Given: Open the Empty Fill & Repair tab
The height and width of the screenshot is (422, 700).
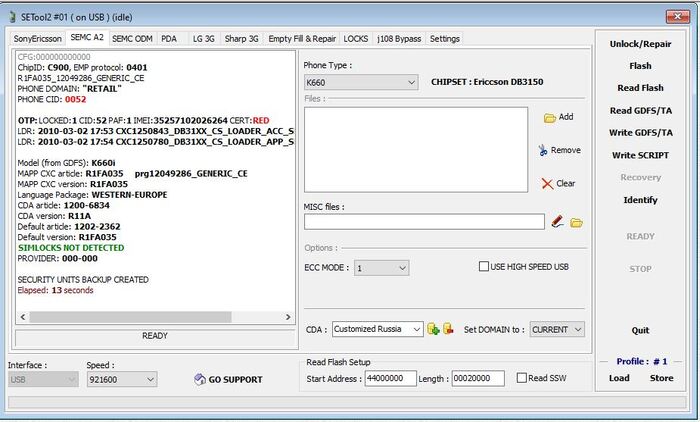Looking at the screenshot, I should point(302,39).
